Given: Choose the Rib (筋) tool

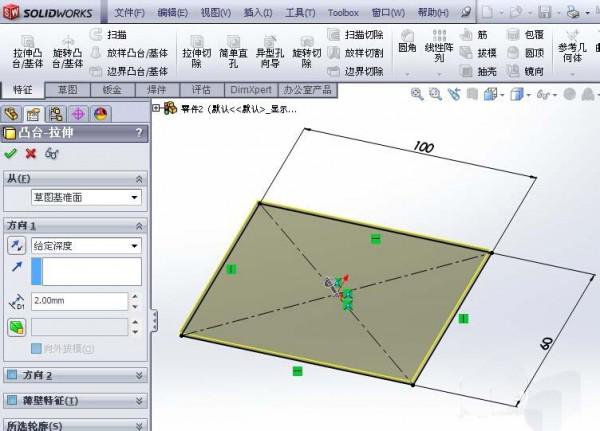Looking at the screenshot, I should tap(473, 35).
